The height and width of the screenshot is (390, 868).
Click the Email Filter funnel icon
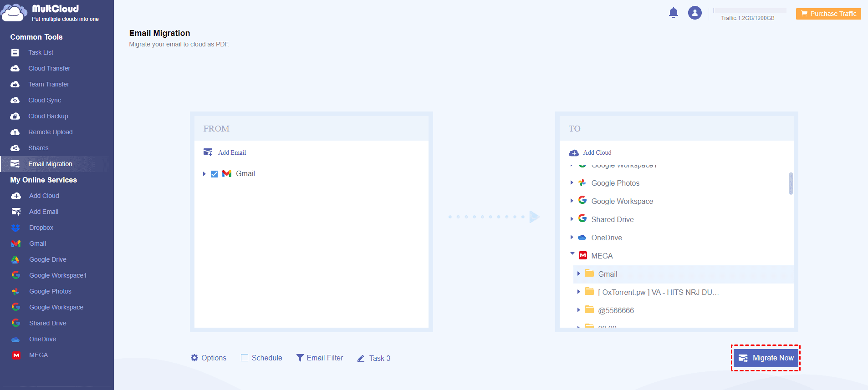click(300, 358)
